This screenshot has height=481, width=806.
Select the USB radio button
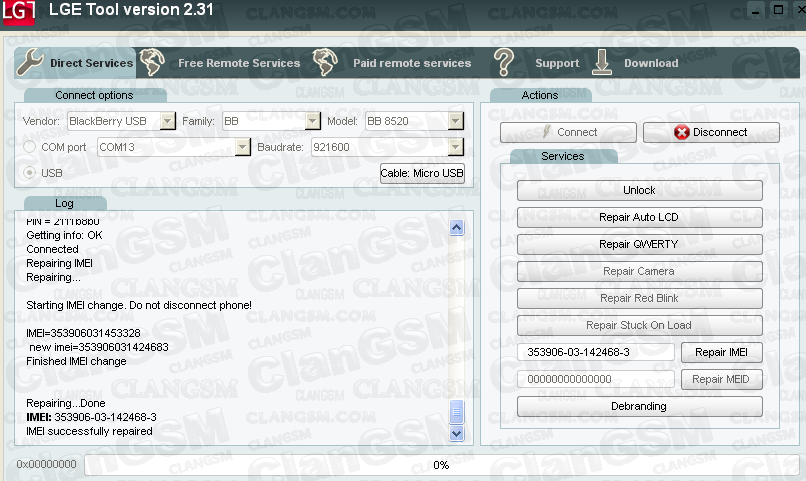pos(29,173)
